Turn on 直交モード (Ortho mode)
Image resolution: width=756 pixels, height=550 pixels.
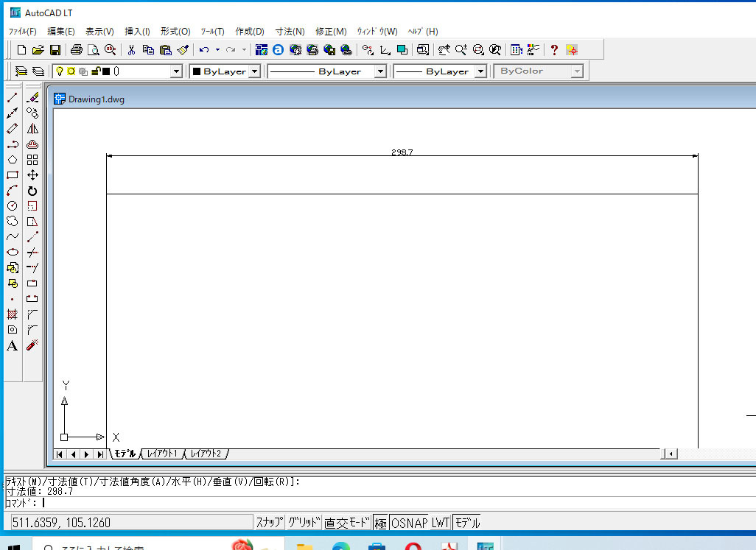tap(346, 521)
